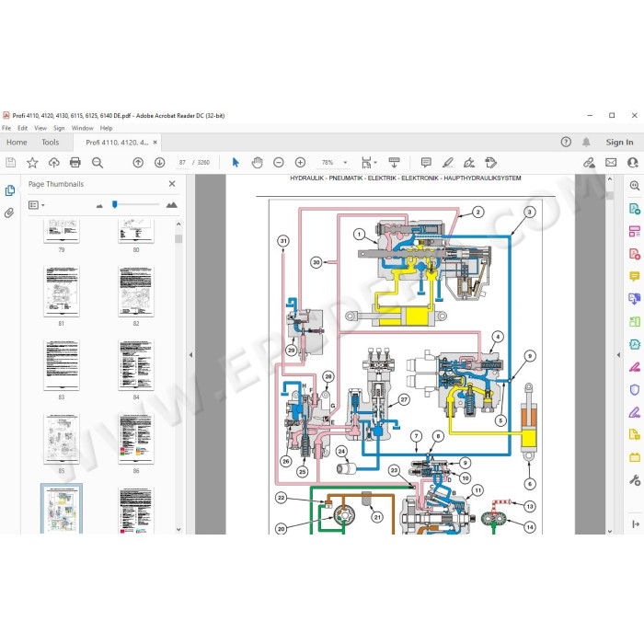
Task: Switch to the Tools tab
Action: tap(50, 142)
